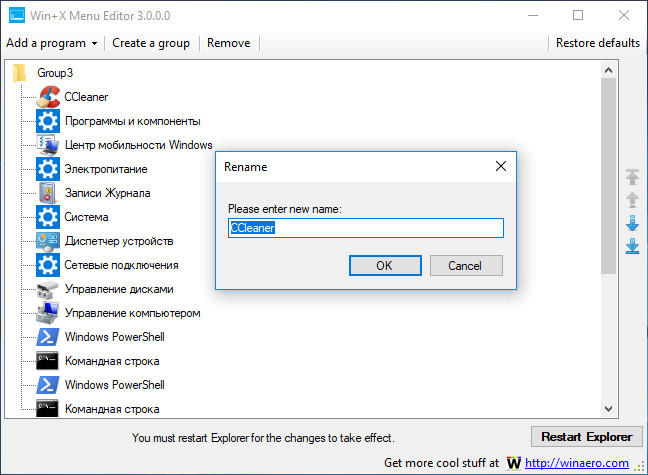Click the second Windows PowerShell icon
The image size is (648, 475).
pyautogui.click(x=48, y=385)
